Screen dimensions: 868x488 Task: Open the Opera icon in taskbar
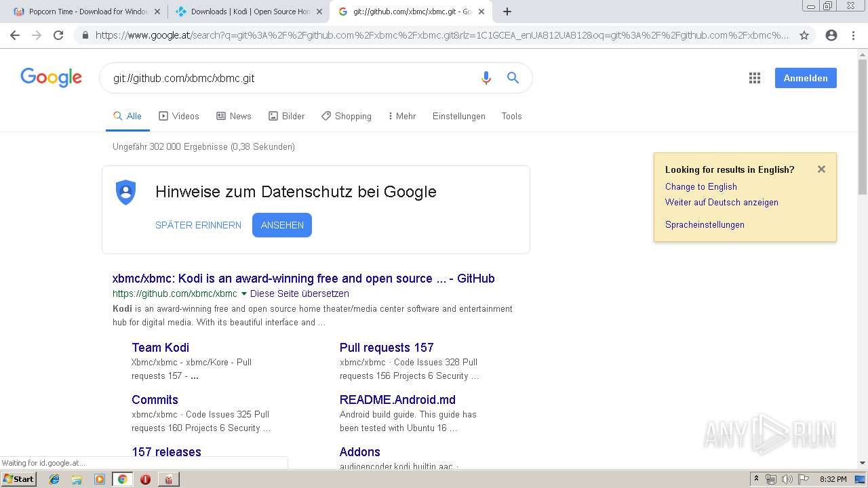pyautogui.click(x=145, y=479)
